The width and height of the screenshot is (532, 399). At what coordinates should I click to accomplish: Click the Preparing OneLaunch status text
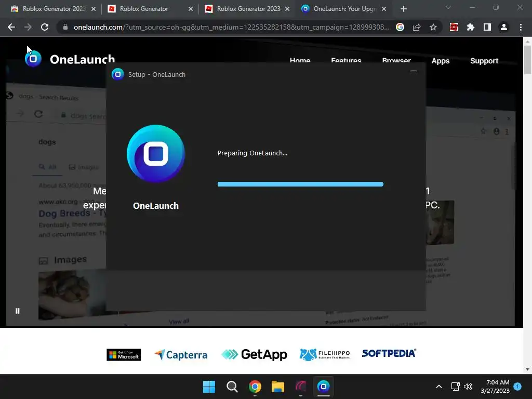pos(252,153)
